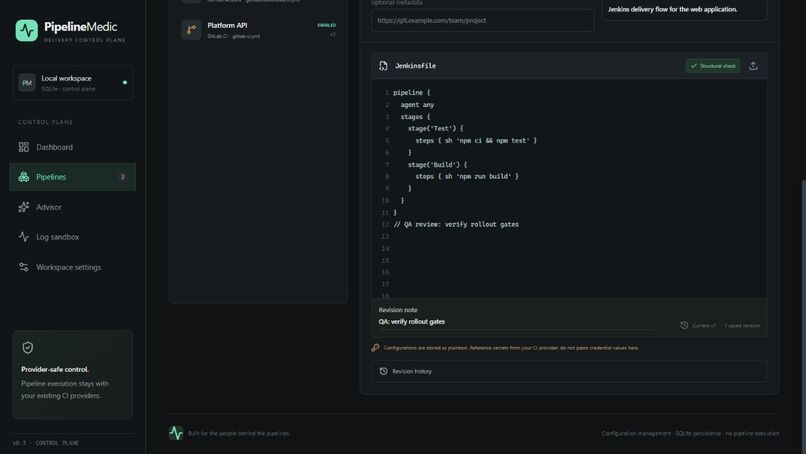The height and width of the screenshot is (454, 806).
Task: Expand the Revision history section
Action: click(569, 371)
